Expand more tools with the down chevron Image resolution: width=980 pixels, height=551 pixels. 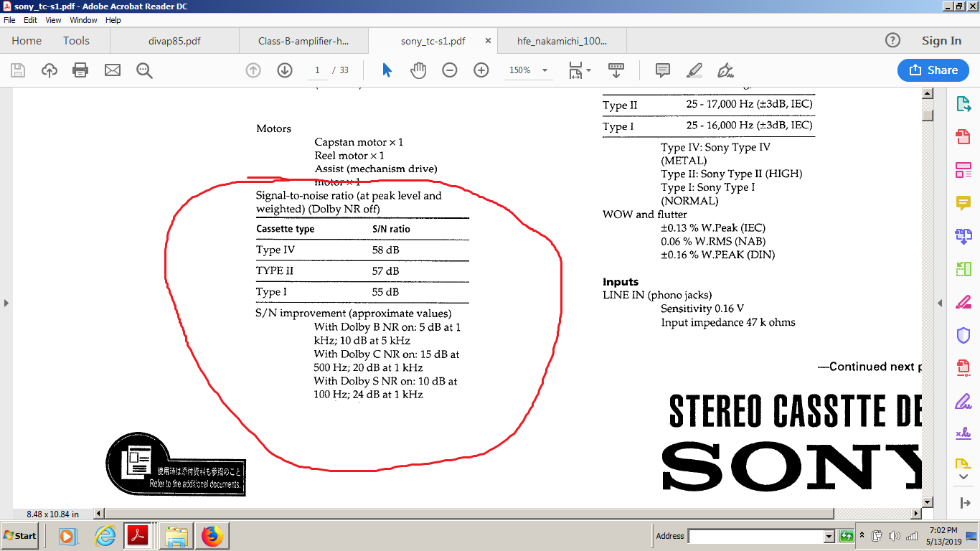pos(963,476)
